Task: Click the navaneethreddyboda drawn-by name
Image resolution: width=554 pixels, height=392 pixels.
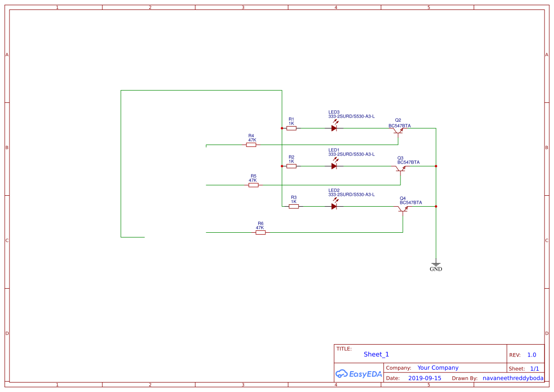Action: (x=513, y=378)
